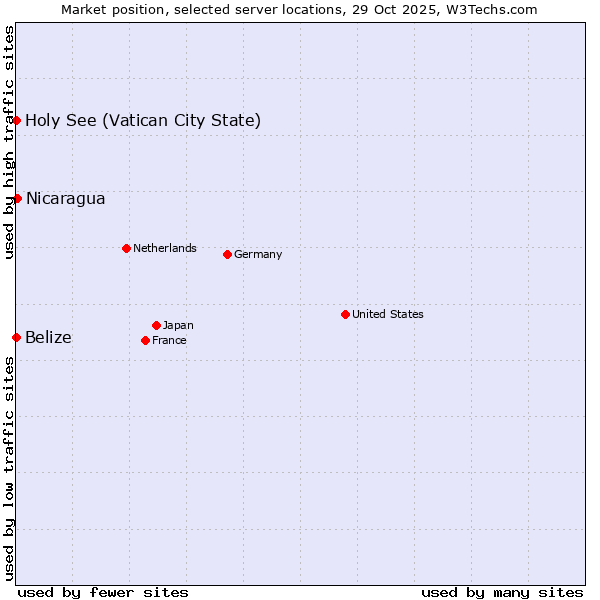
Task: Select the United States label text
Action: pos(388,314)
